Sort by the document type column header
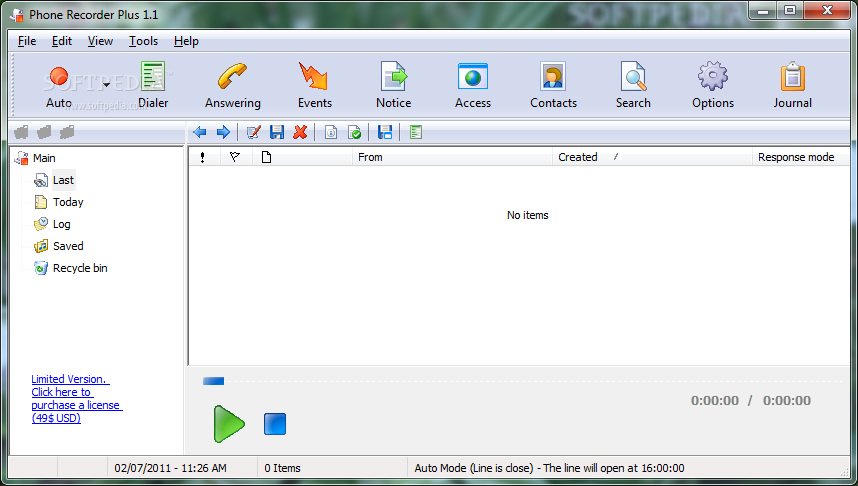The height and width of the screenshot is (486, 858). [302, 157]
